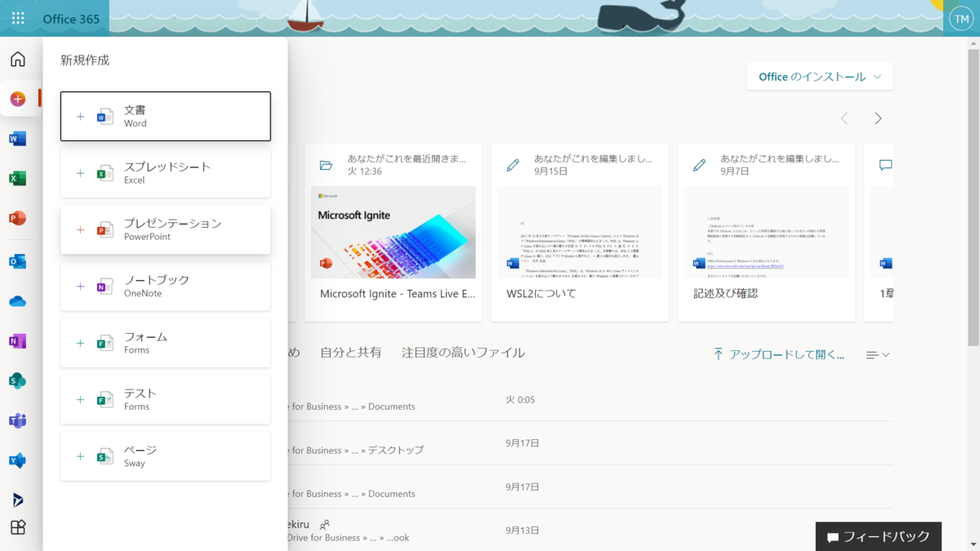Show previous recommended files with left chevron

click(x=844, y=118)
